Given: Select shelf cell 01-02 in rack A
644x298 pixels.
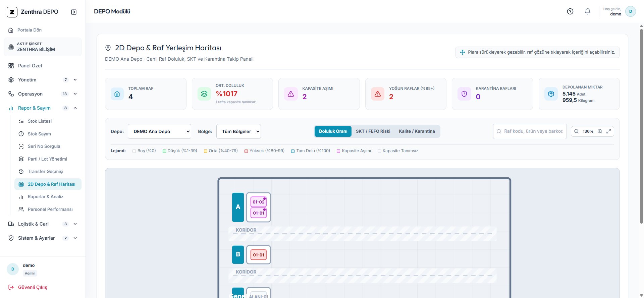Looking at the screenshot, I should 259,202.
